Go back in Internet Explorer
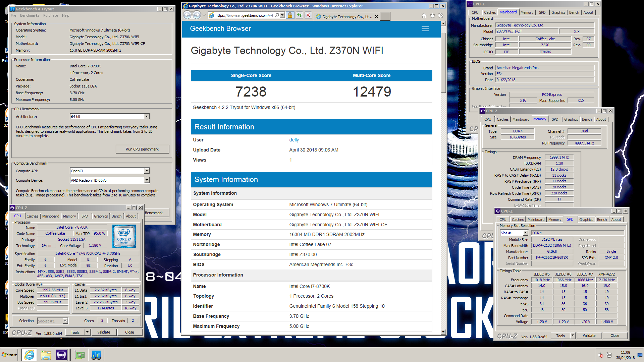644x362 pixels. click(x=187, y=15)
